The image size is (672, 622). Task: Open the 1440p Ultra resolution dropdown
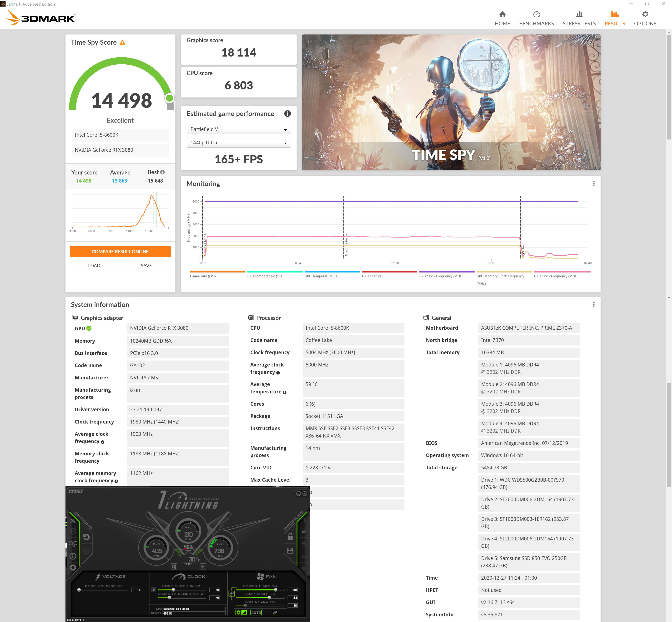(x=239, y=143)
